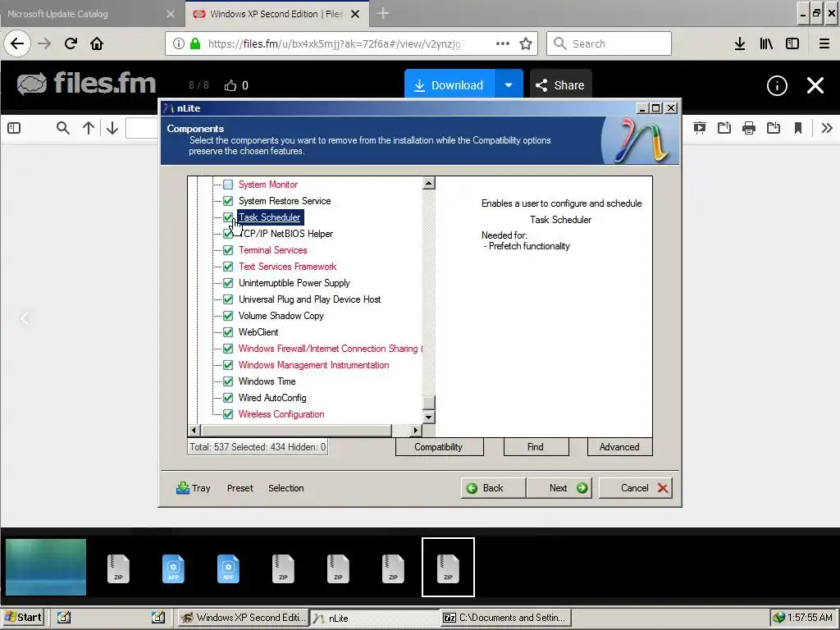Open the Preset menu in nLite

click(x=240, y=488)
